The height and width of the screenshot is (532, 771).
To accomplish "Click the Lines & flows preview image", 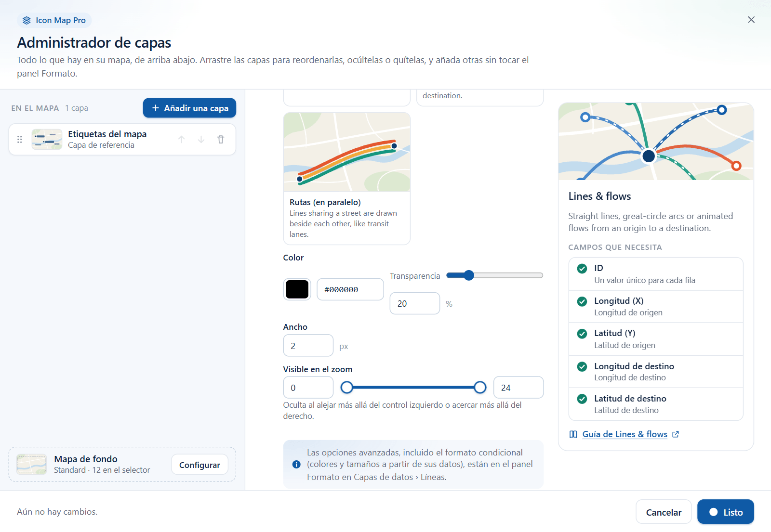I will tap(656, 142).
